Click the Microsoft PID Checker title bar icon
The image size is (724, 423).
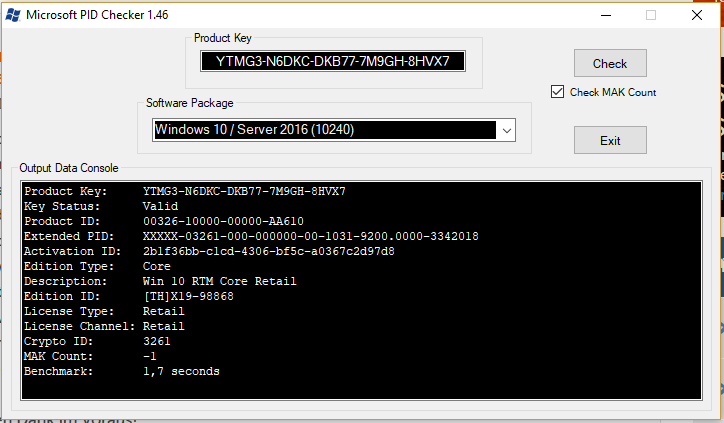(x=12, y=15)
